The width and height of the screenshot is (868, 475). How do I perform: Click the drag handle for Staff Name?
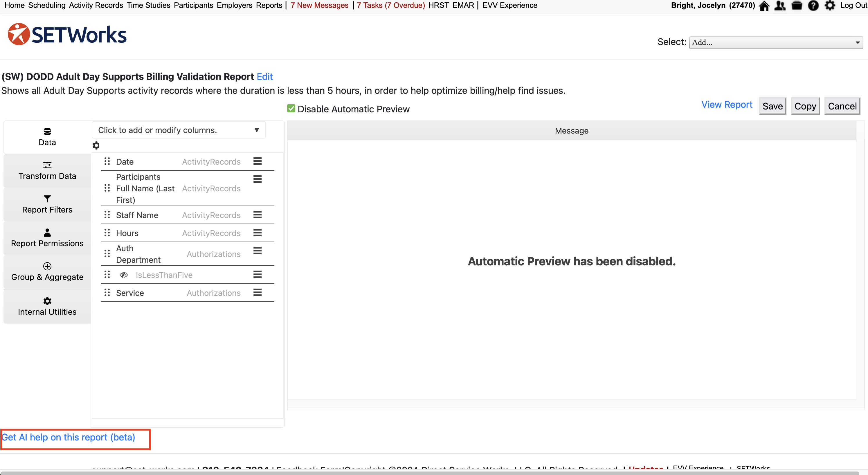[107, 215]
